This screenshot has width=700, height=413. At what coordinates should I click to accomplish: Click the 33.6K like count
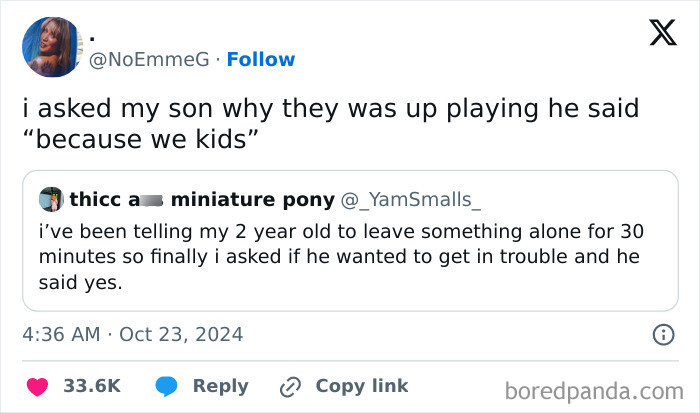93,386
